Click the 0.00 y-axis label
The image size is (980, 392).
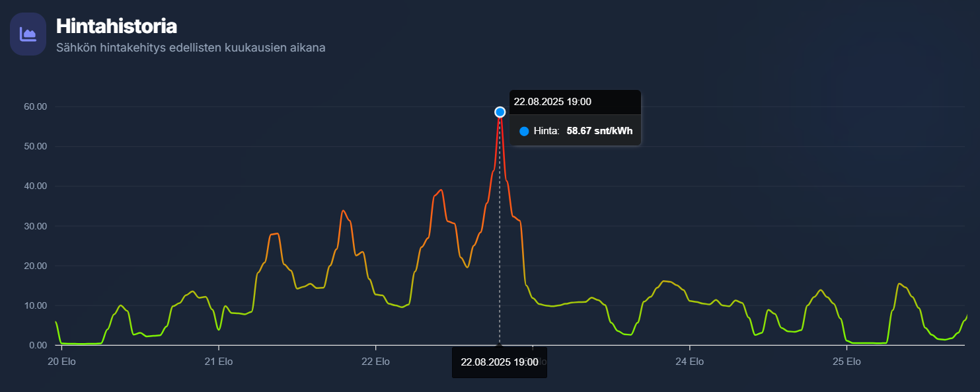(38, 345)
